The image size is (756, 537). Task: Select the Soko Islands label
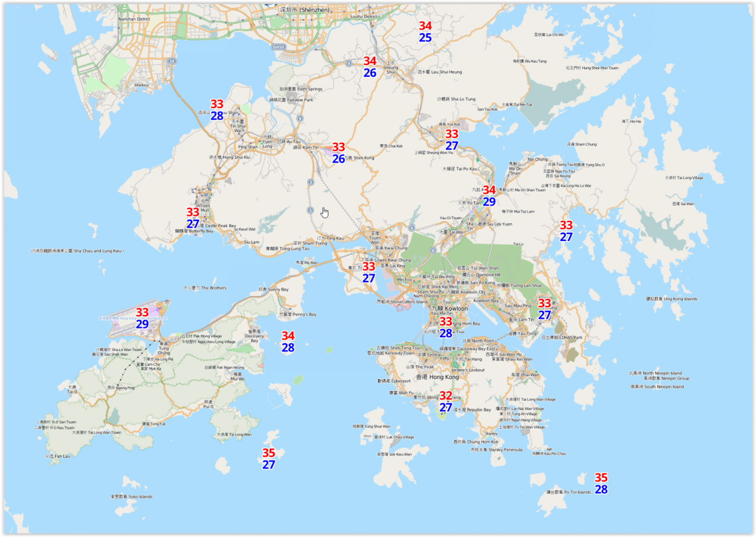click(131, 497)
